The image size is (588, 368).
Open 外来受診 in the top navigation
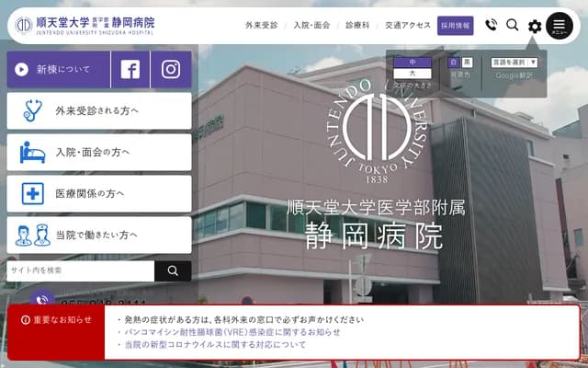click(x=261, y=25)
